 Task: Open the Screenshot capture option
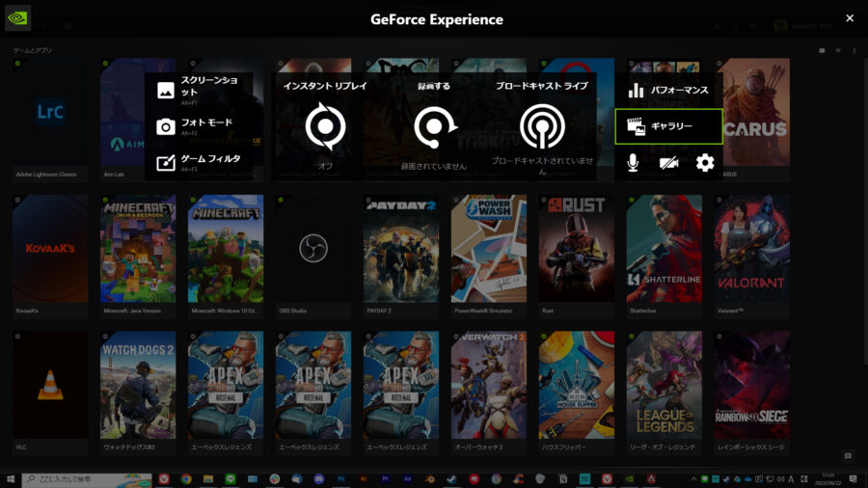[x=198, y=91]
